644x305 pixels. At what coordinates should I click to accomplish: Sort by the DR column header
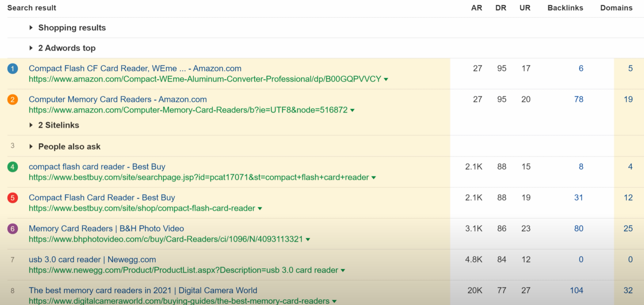[501, 8]
